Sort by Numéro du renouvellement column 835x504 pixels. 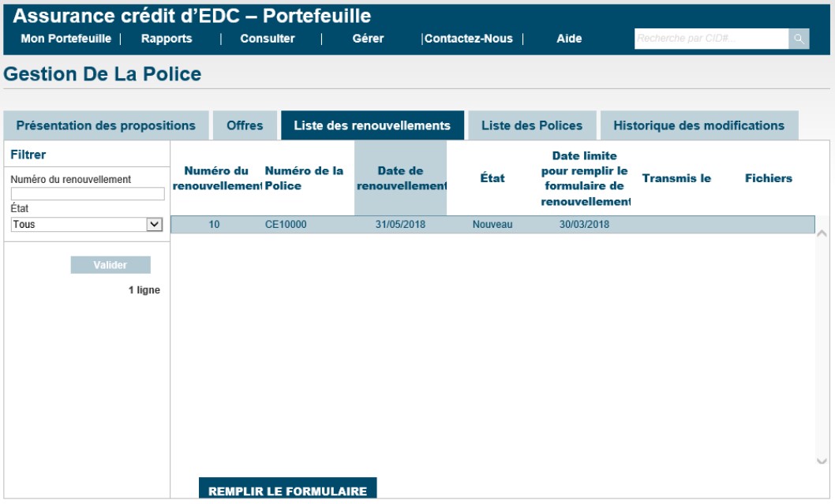tap(216, 178)
